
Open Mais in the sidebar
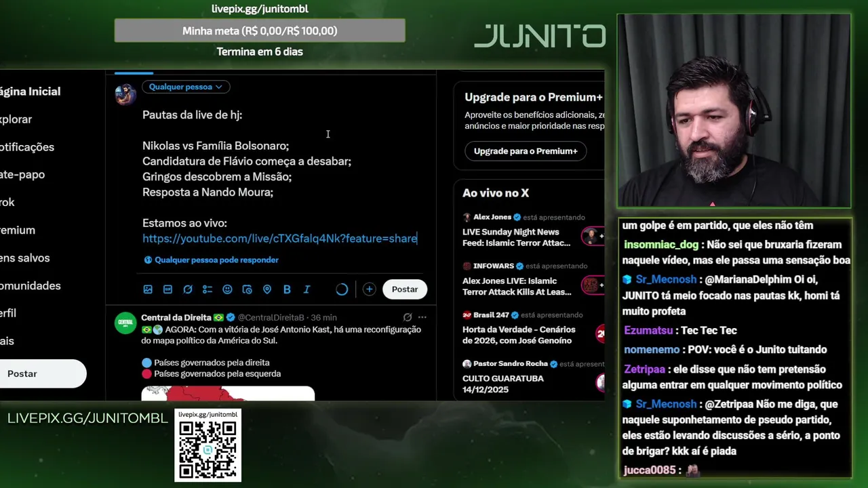point(7,341)
